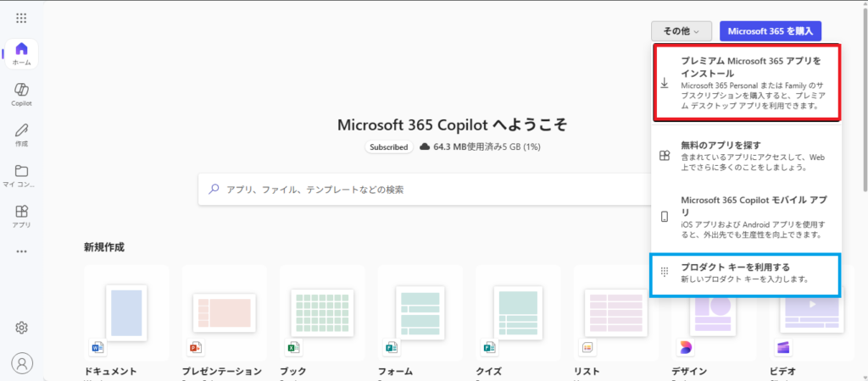Click the Word icon on ドキュメント card
Viewport: 868px width, 381px height.
click(x=97, y=347)
